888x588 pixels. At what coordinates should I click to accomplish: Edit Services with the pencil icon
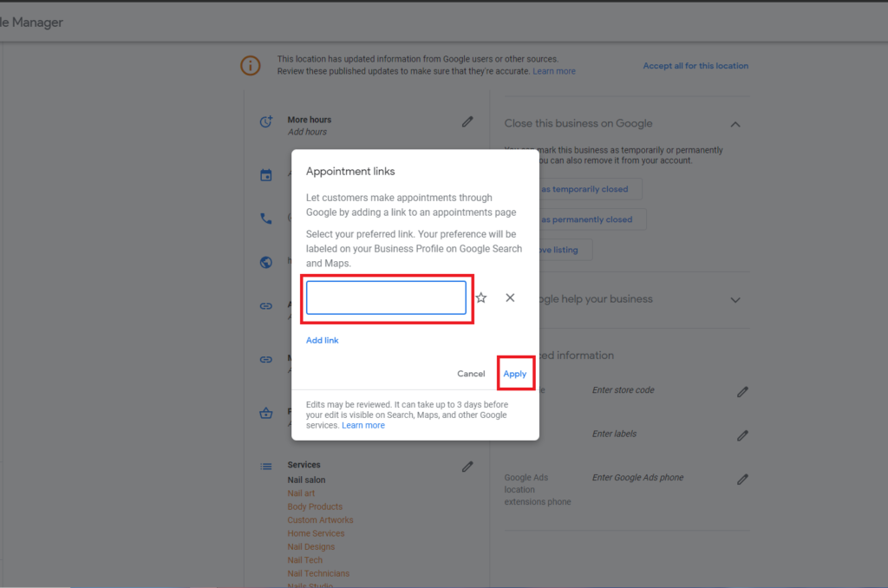467,467
